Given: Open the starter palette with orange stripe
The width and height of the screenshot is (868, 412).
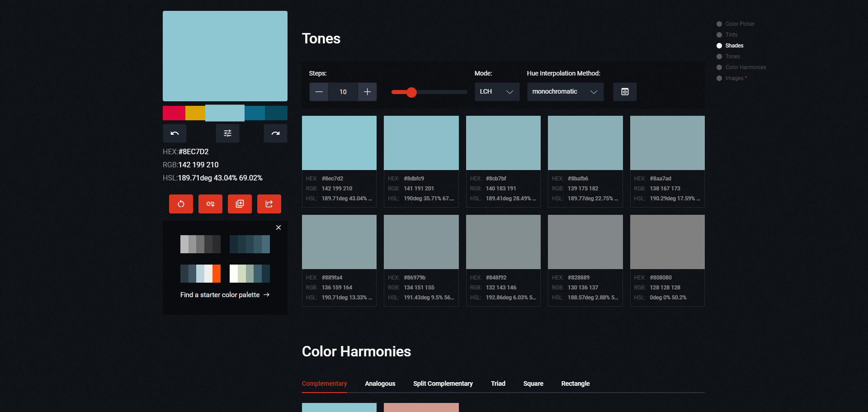Looking at the screenshot, I should pyautogui.click(x=200, y=274).
